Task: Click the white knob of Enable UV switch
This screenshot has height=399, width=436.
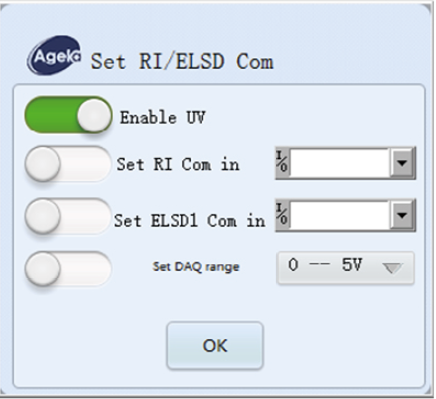Action: click(94, 115)
